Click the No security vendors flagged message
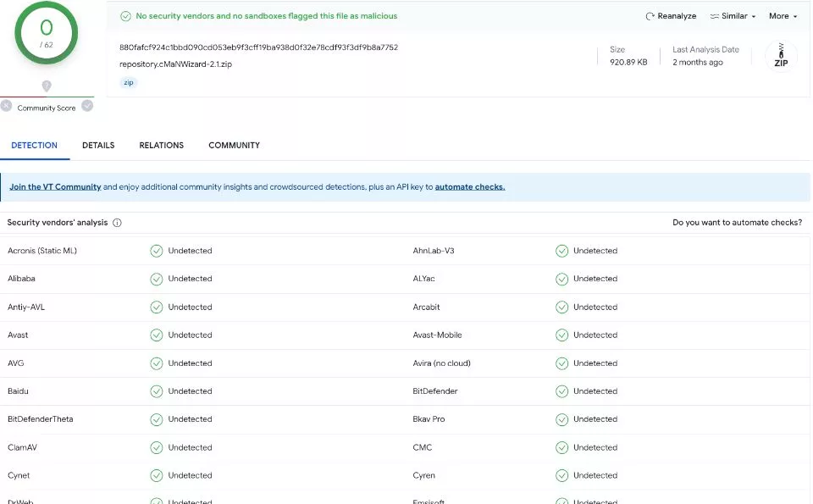The width and height of the screenshot is (813, 504). 267,16
